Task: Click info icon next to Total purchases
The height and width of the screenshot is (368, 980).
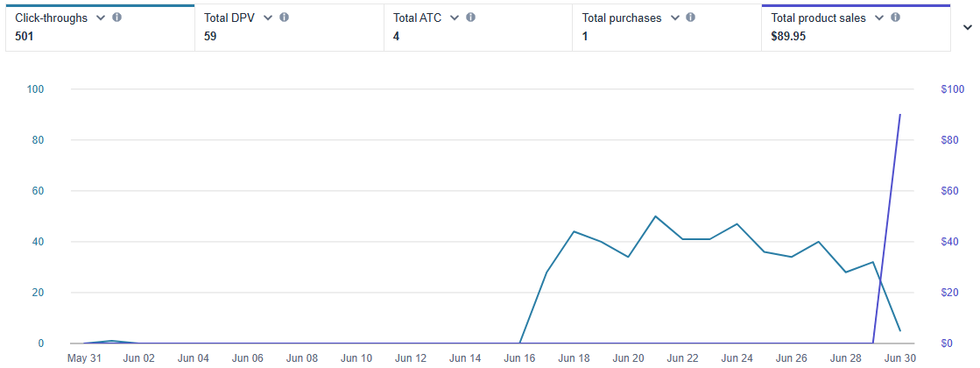Action: pyautogui.click(x=691, y=18)
